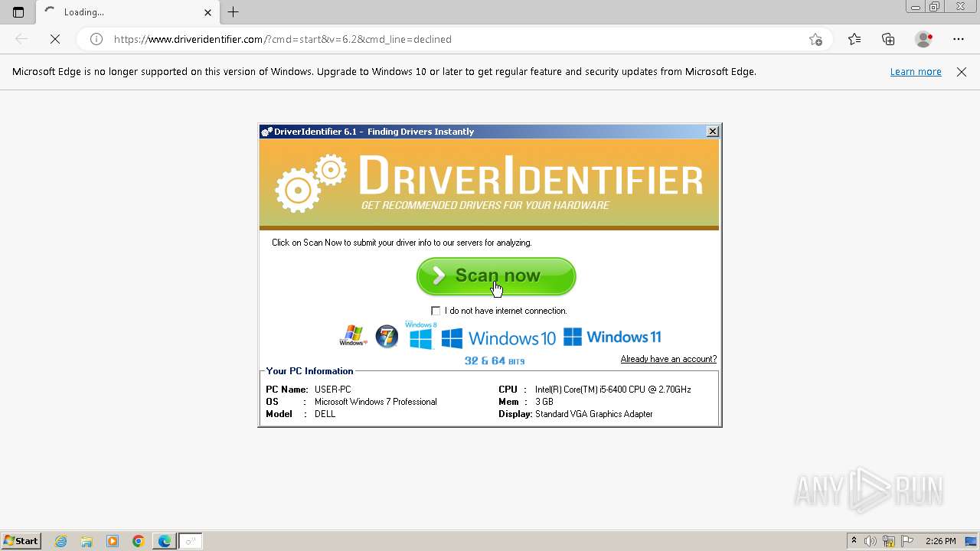View site information icon in address bar
The height and width of the screenshot is (551, 980).
[x=96, y=39]
